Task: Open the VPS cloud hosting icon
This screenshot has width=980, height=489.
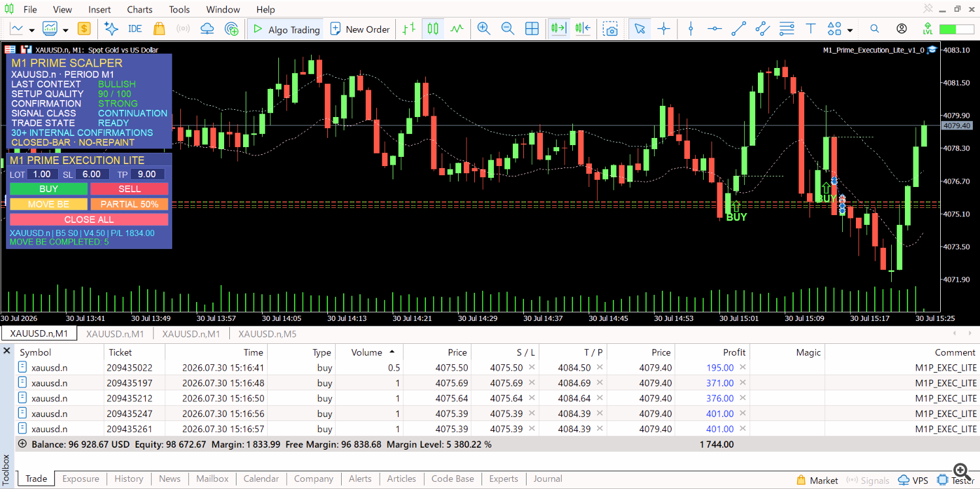Action: 207,29
